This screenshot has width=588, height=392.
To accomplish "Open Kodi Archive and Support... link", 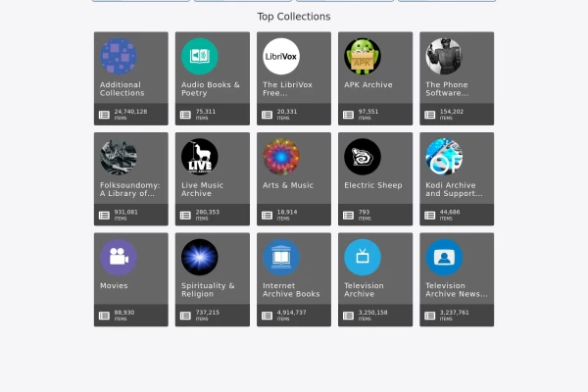I will point(454,189).
